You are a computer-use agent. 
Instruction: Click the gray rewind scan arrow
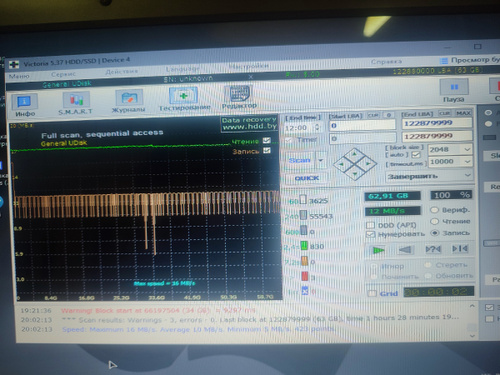tap(405, 249)
